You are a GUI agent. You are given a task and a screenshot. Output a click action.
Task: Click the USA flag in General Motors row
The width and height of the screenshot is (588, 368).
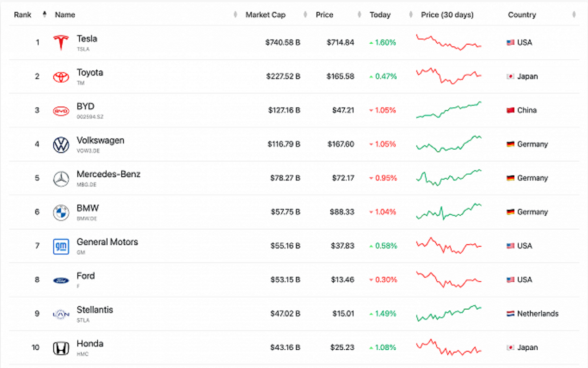tap(511, 246)
